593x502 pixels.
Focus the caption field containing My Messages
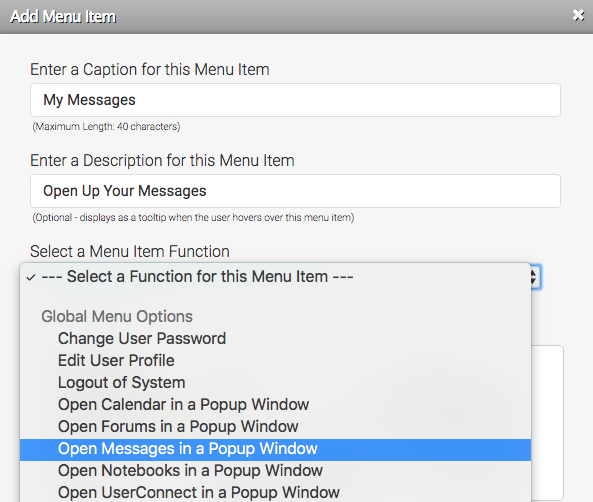click(295, 100)
